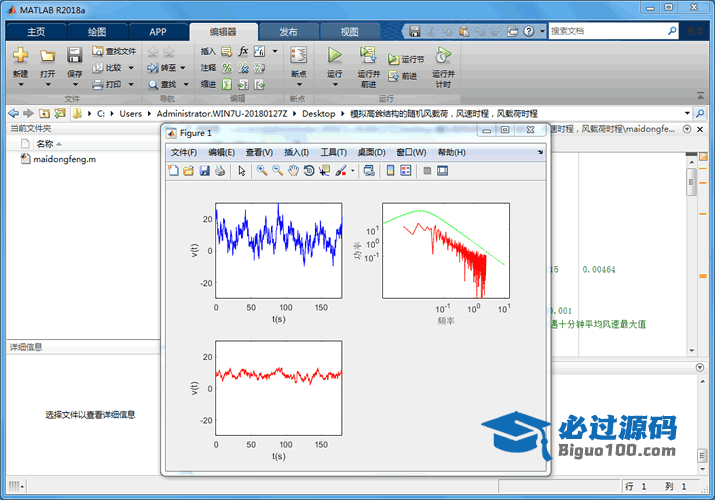715x500 pixels.
Task: Click the 前进 advance button
Action: click(403, 76)
